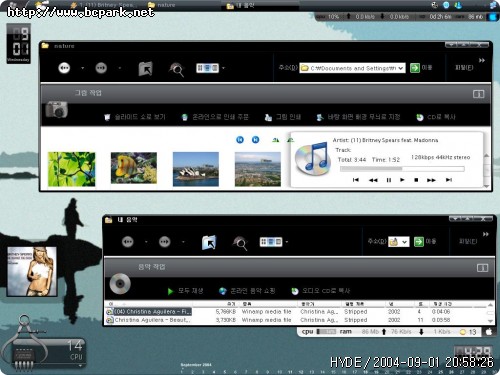The height and width of the screenshot is (375, 500).
Task: Select Set as desktop background task
Action: click(358, 117)
